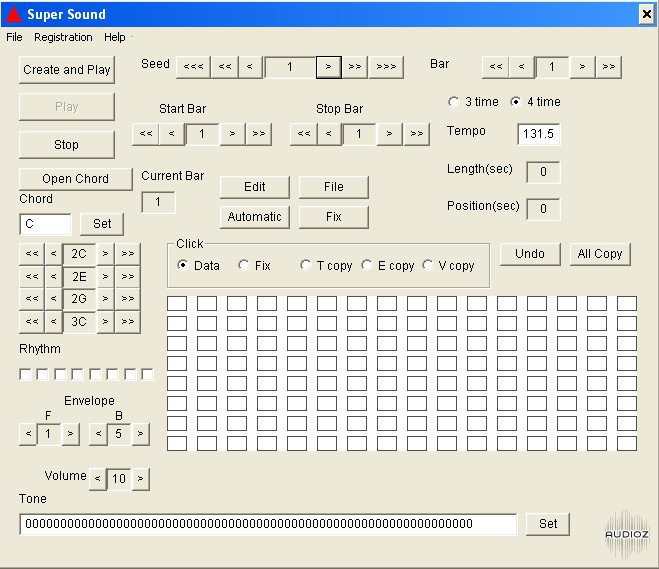Click Set button next to Tone field
The image size is (659, 569).
(x=548, y=524)
